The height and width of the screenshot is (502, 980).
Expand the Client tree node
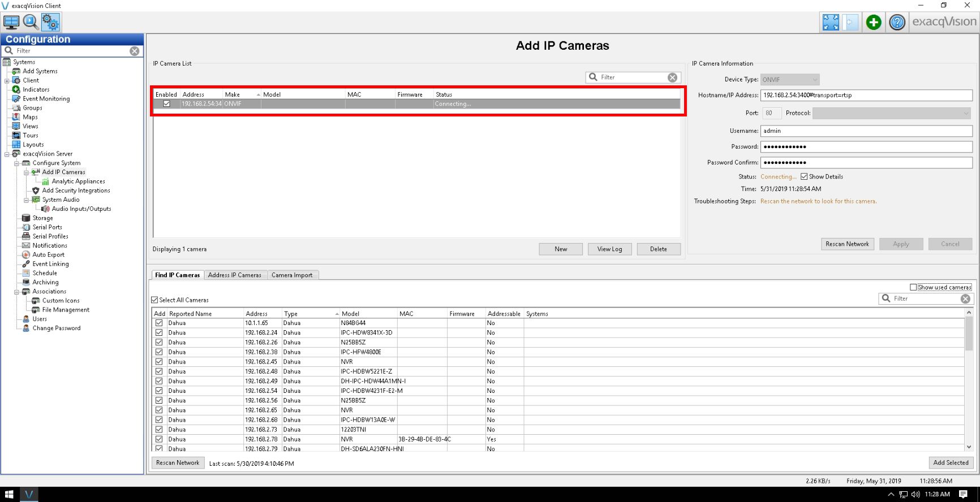point(7,80)
